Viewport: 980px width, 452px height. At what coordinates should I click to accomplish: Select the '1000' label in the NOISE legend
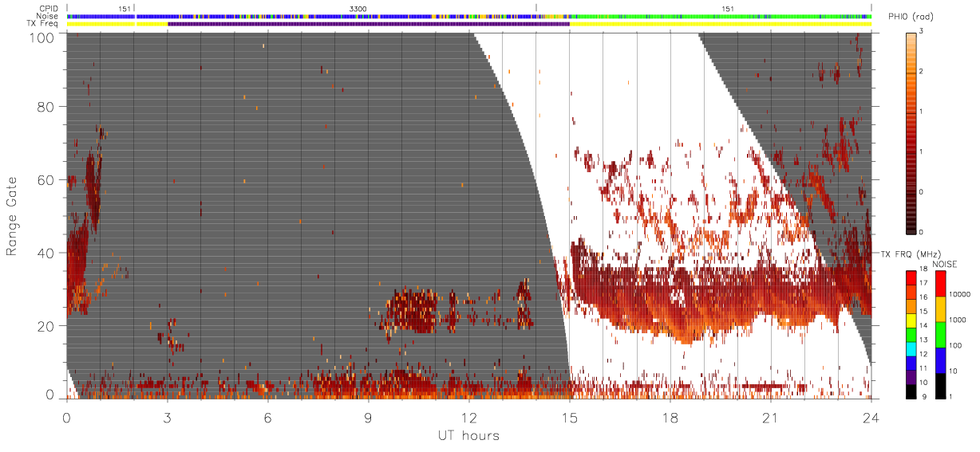coord(958,320)
